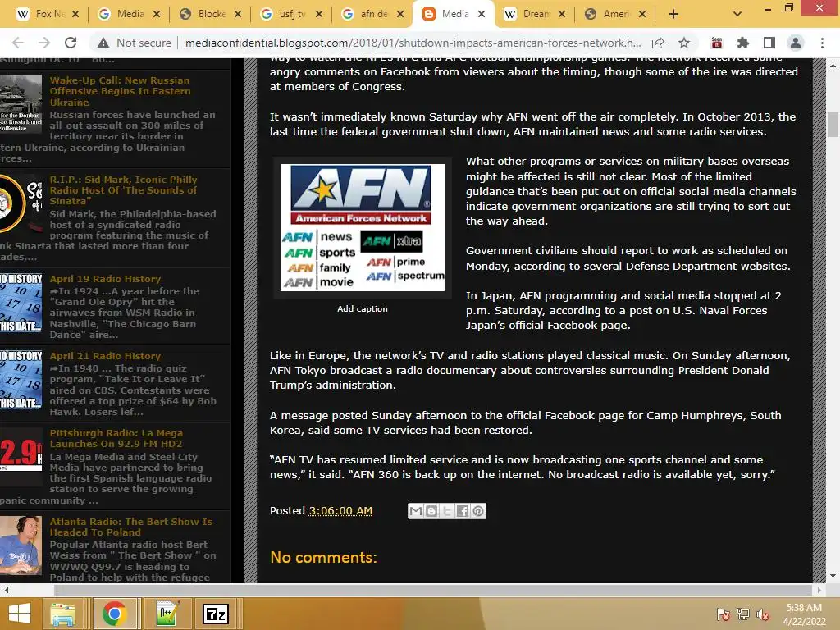
Task: Open Wake-Up Call Russian Offensive article
Action: (121, 91)
